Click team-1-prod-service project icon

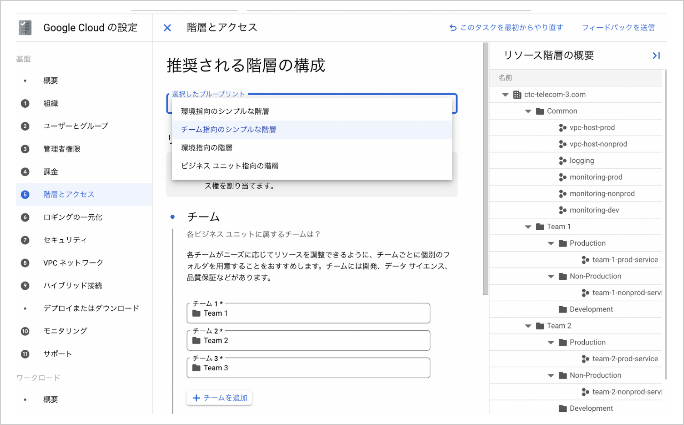[585, 260]
